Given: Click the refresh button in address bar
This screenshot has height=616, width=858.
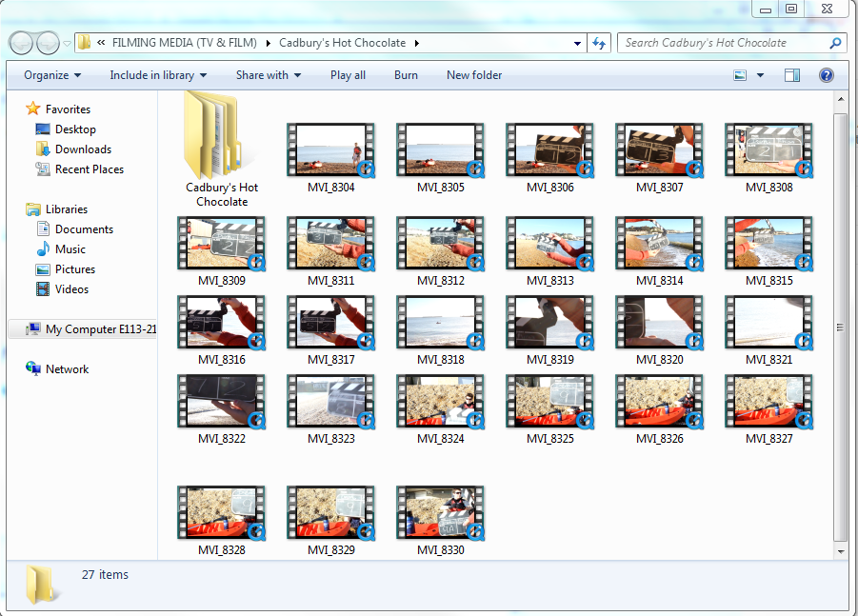Looking at the screenshot, I should pyautogui.click(x=599, y=43).
